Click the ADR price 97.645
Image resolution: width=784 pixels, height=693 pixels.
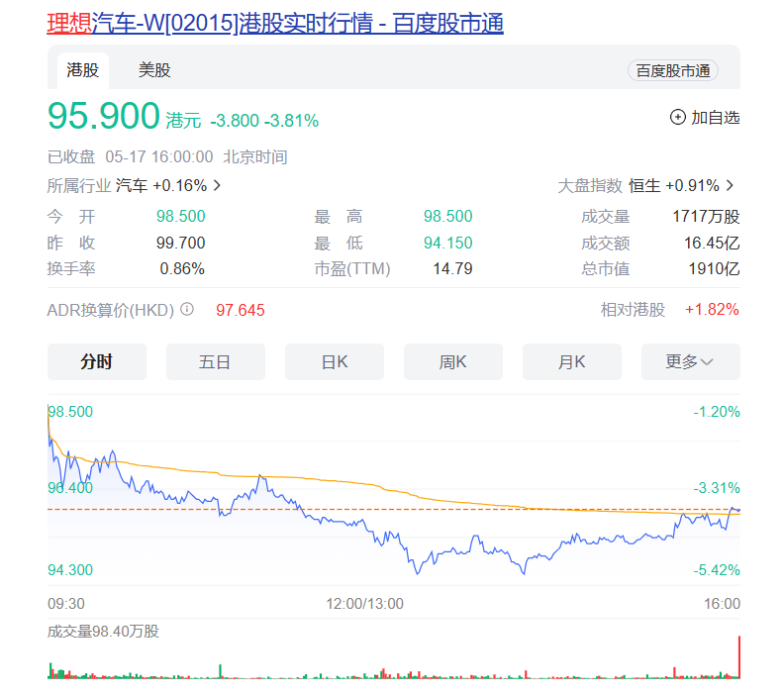click(x=240, y=310)
